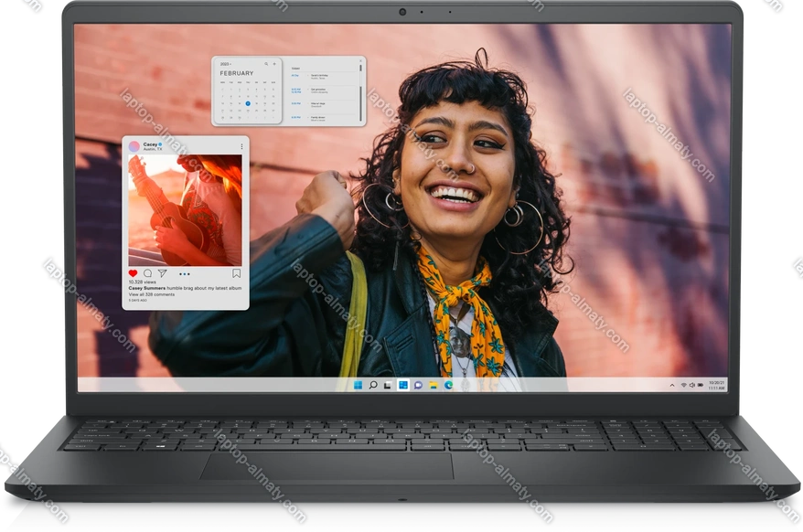Open comments via speech bubble icon

[x=147, y=273]
